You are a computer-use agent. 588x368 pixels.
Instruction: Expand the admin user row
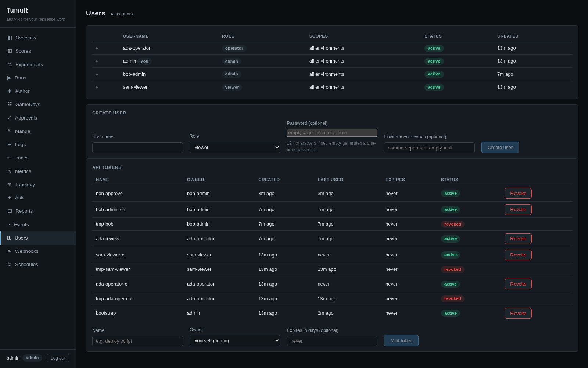click(x=97, y=61)
